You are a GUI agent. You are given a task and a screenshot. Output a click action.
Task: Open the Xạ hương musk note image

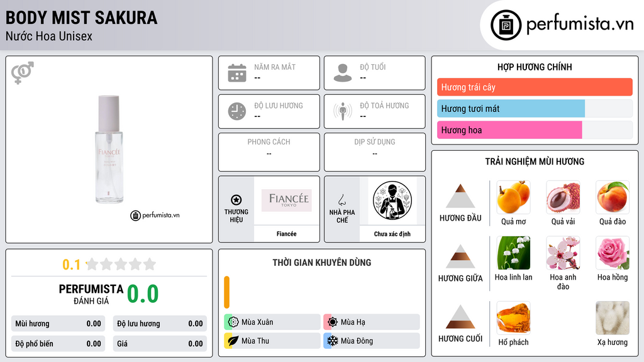click(x=613, y=317)
